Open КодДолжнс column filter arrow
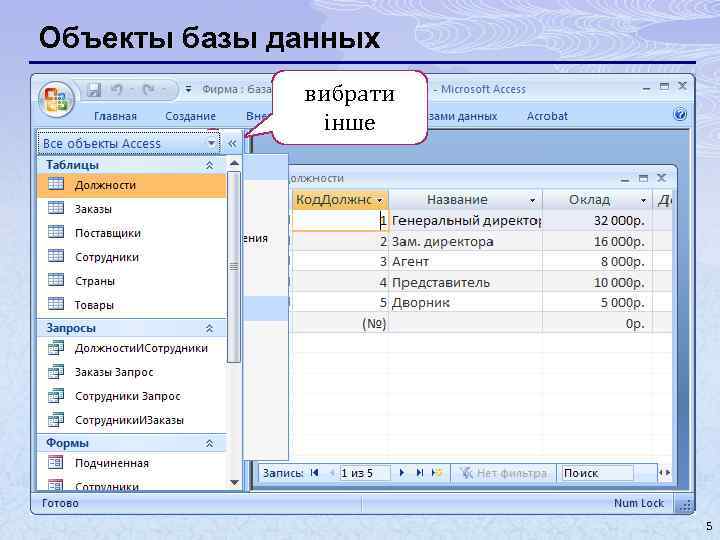Viewport: 720px width, 540px height. pyautogui.click(x=380, y=200)
